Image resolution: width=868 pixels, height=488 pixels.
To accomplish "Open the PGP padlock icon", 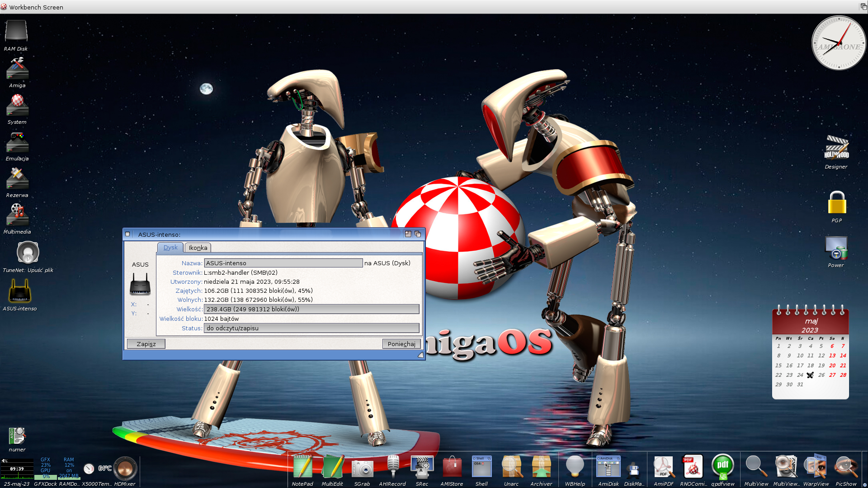I will click(x=837, y=202).
